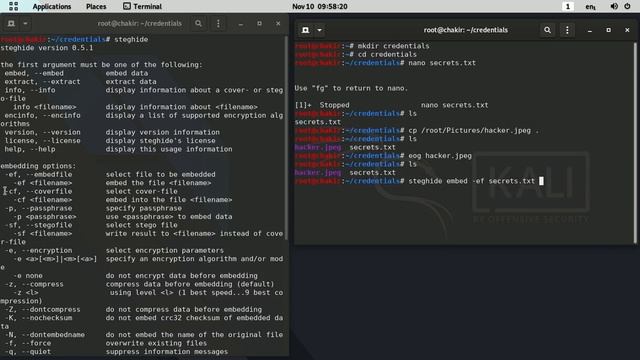Click the '-sf, --stegofile' option text
Image resolution: width=640 pixels, height=360 pixels.
pos(38,225)
